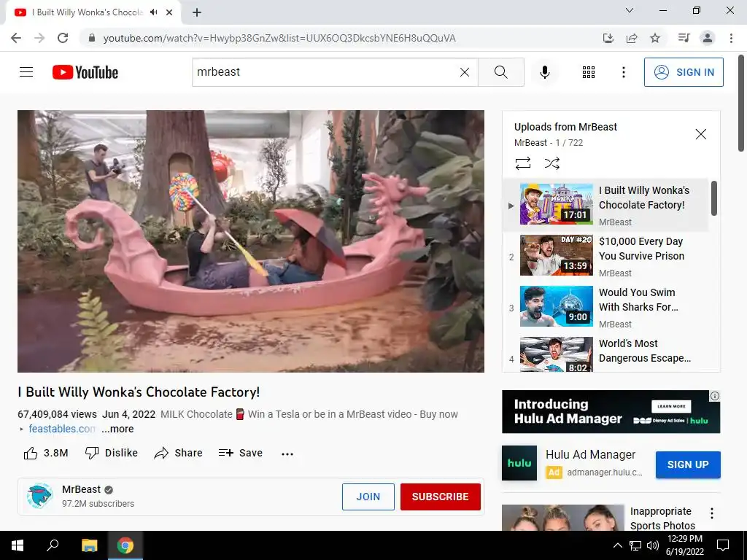Click the ad info icon
Image resolution: width=747 pixels, height=560 pixels.
715,396
